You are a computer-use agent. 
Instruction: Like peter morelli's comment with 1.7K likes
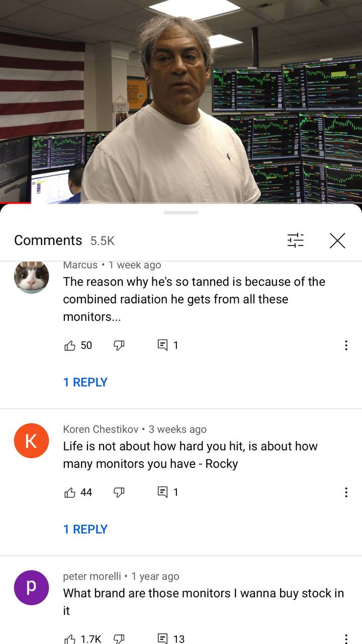coord(70,638)
